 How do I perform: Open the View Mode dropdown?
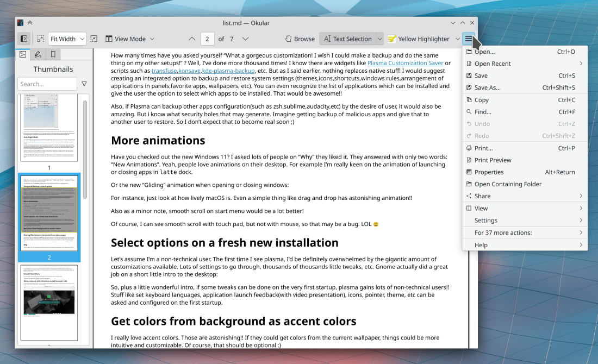(x=130, y=39)
